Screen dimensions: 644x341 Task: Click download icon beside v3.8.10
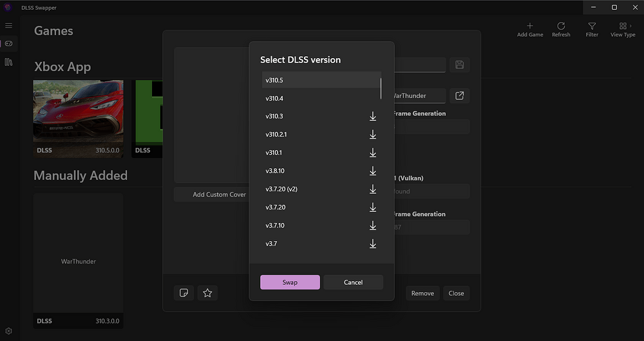pyautogui.click(x=372, y=171)
